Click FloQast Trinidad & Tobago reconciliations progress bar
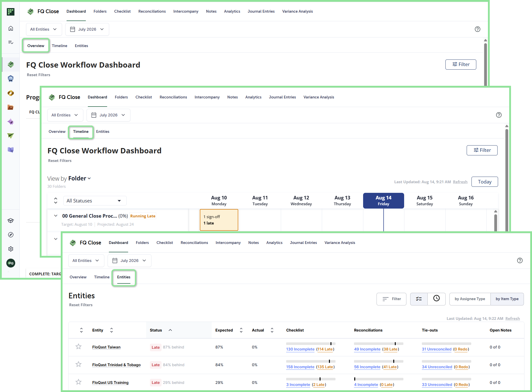The width and height of the screenshot is (532, 392). [379, 361]
